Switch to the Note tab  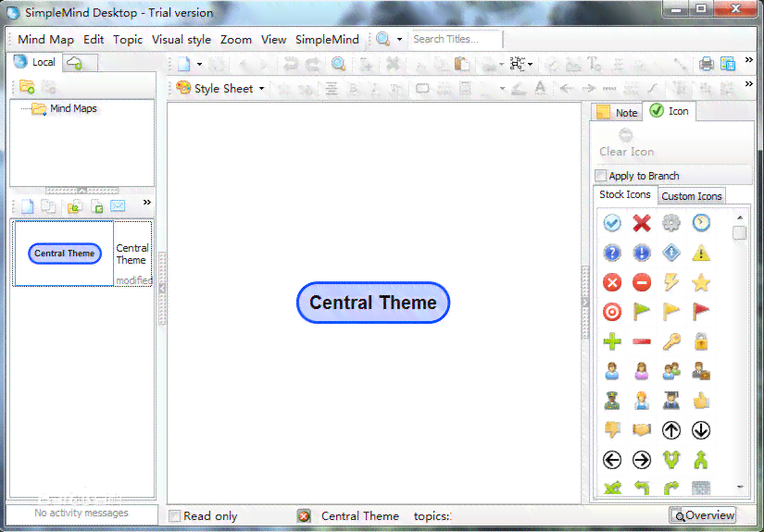[617, 113]
